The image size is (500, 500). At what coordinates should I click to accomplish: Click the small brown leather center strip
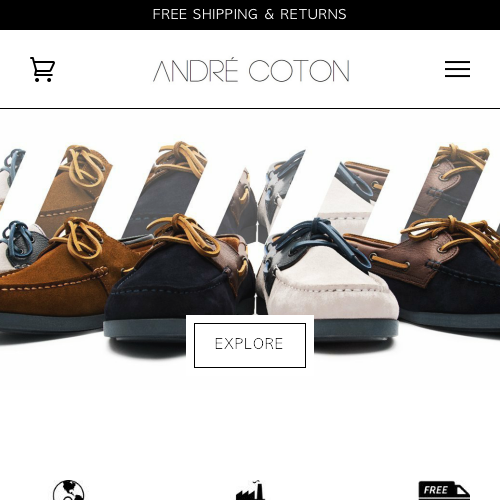(238, 203)
